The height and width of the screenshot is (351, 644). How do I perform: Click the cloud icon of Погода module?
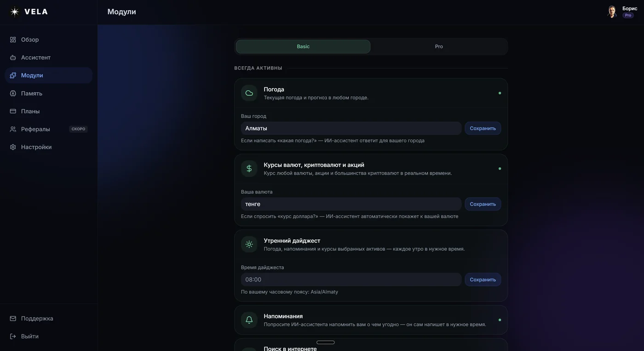(x=249, y=93)
